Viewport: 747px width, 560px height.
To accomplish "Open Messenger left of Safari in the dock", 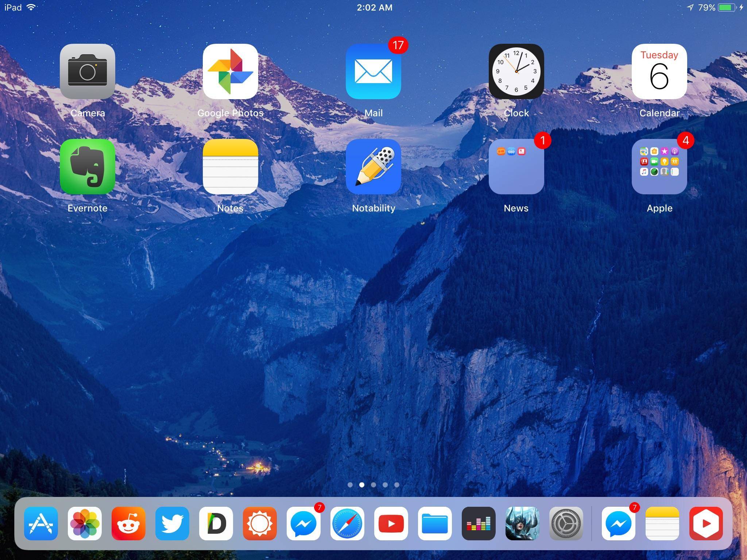I will (303, 524).
